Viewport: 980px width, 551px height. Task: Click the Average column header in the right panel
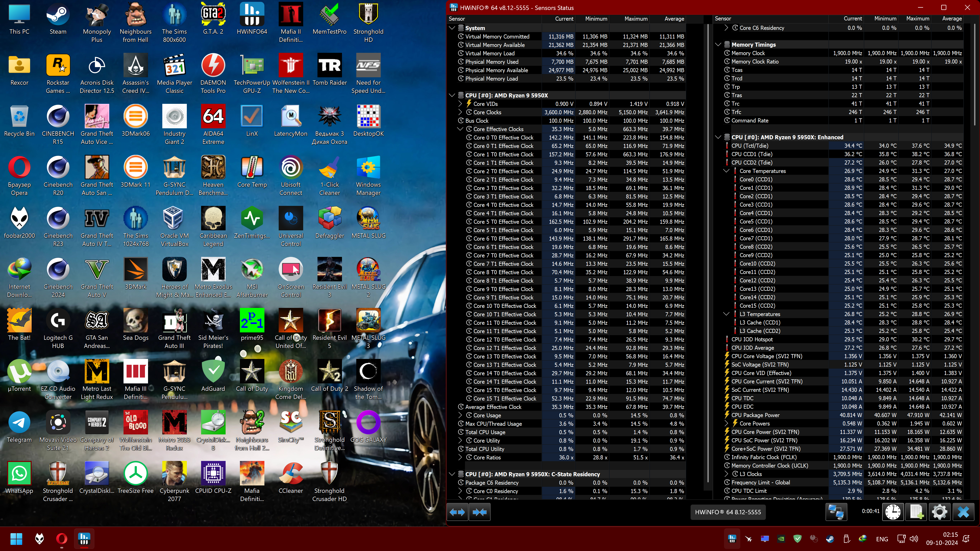click(x=951, y=19)
